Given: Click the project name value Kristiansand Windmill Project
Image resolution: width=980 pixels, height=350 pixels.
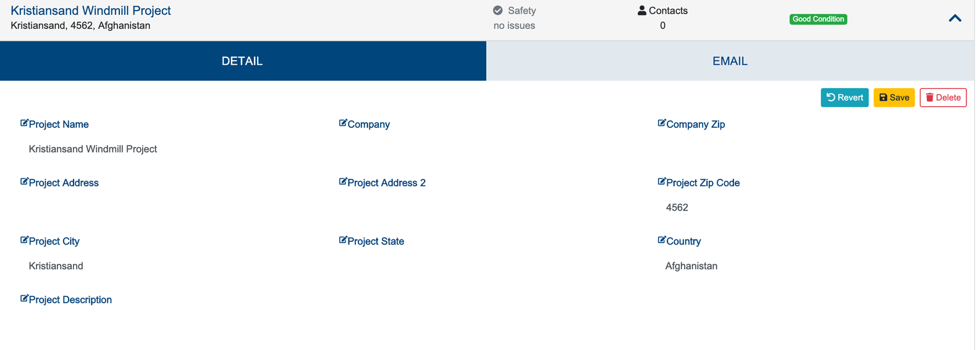Looking at the screenshot, I should tap(93, 149).
